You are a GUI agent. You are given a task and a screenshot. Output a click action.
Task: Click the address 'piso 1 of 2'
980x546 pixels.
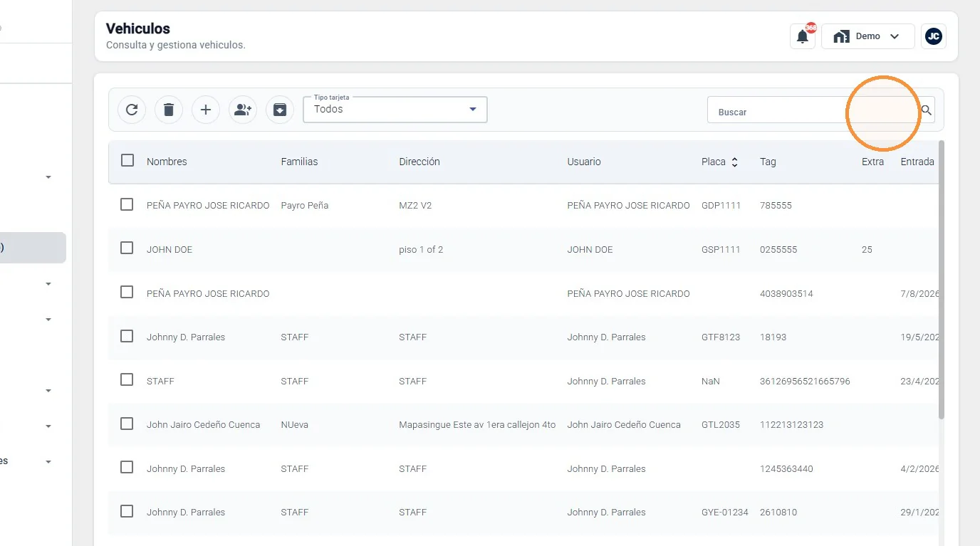coord(421,250)
